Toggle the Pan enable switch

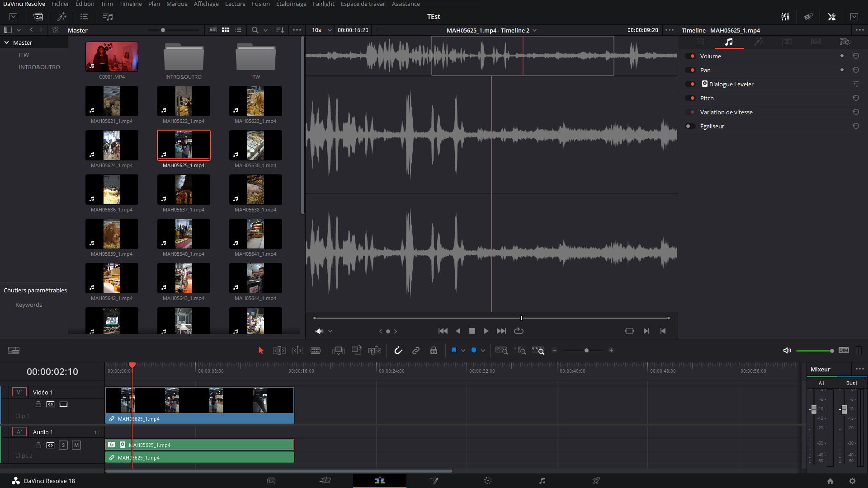click(690, 70)
